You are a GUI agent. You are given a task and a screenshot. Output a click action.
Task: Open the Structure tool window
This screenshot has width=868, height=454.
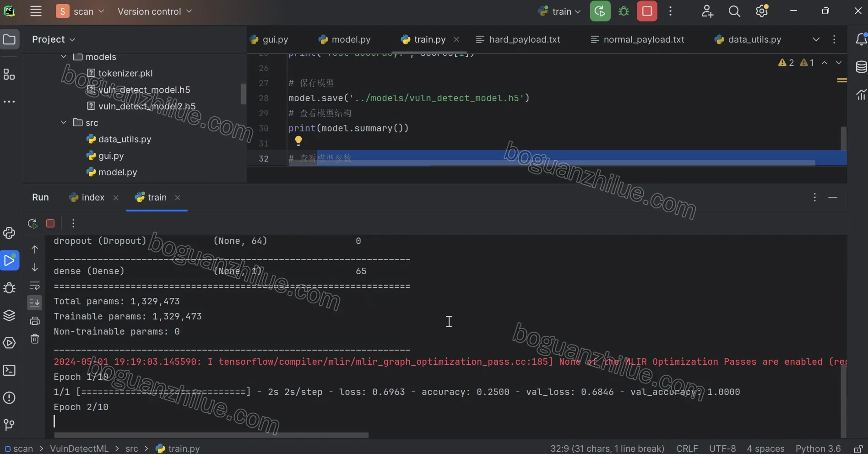coord(9,74)
